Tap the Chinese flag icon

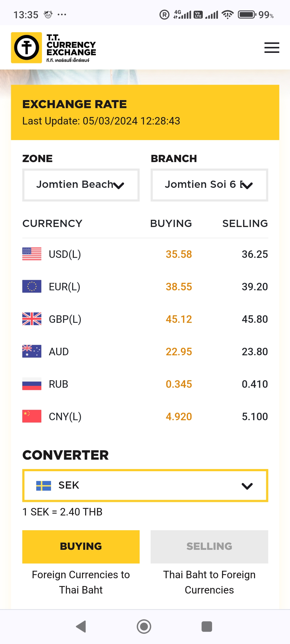(x=32, y=416)
